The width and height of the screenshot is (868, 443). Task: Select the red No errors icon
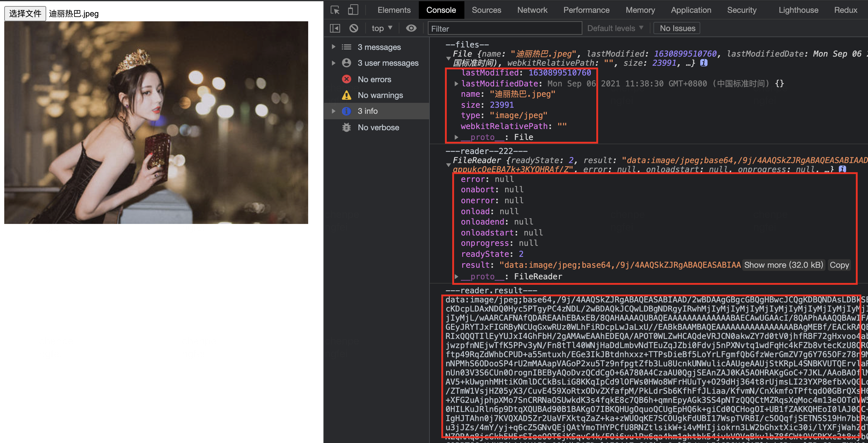click(346, 79)
